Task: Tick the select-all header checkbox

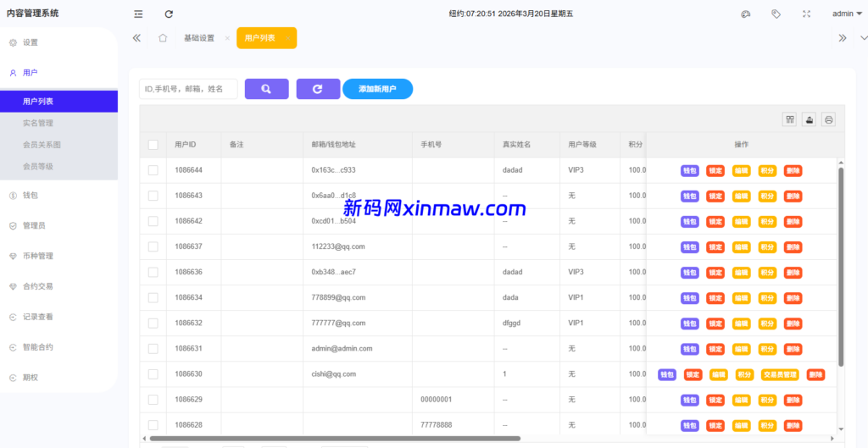Action: [153, 145]
